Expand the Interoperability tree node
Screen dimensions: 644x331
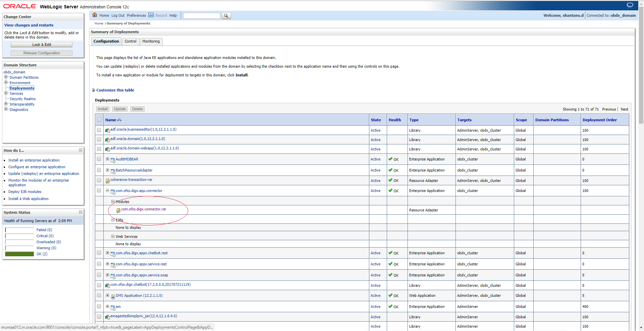click(6, 104)
